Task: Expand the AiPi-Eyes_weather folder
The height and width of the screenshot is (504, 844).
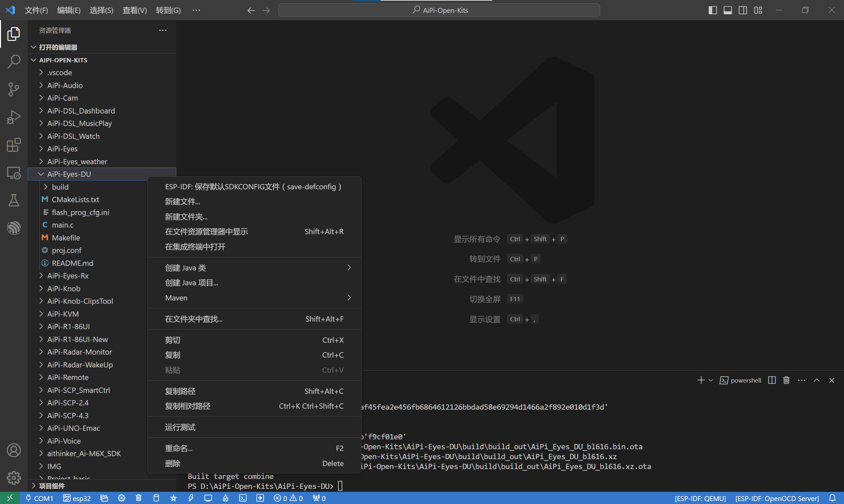Action: click(102, 161)
